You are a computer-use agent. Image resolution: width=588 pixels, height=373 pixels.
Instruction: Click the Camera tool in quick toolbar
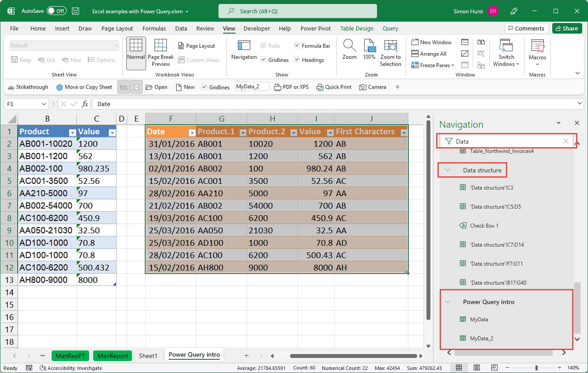click(373, 87)
